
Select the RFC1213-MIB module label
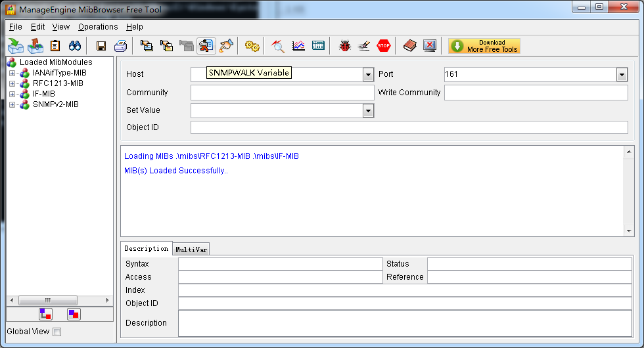[x=58, y=83]
